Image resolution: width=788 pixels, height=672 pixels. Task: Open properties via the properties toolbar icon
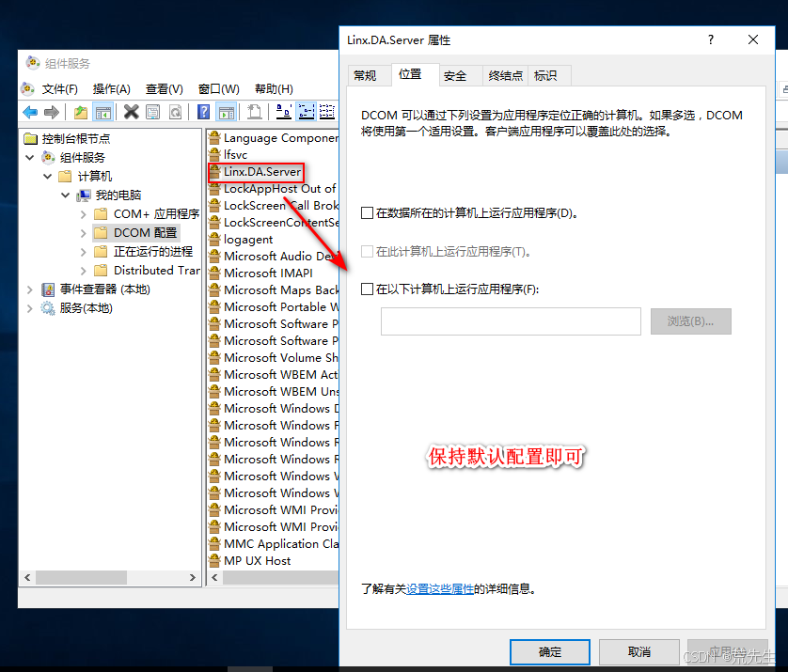coord(153,111)
